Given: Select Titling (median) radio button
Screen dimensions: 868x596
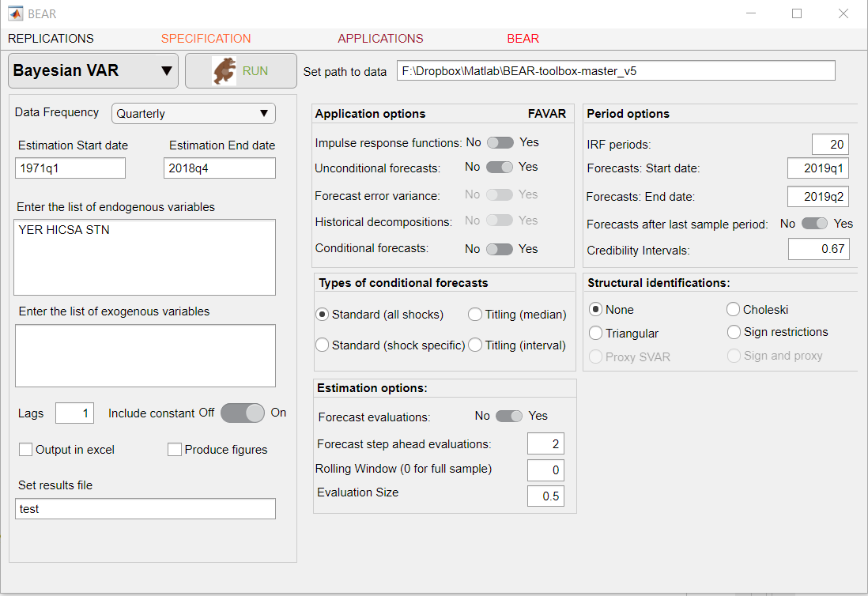Looking at the screenshot, I should pos(475,315).
